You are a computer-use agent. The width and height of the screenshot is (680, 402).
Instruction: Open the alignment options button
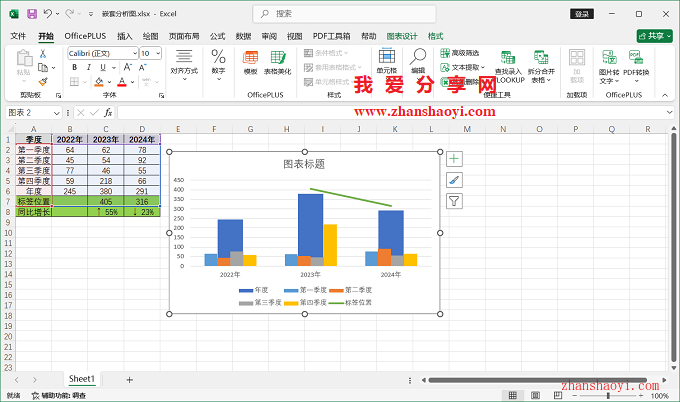[x=184, y=65]
